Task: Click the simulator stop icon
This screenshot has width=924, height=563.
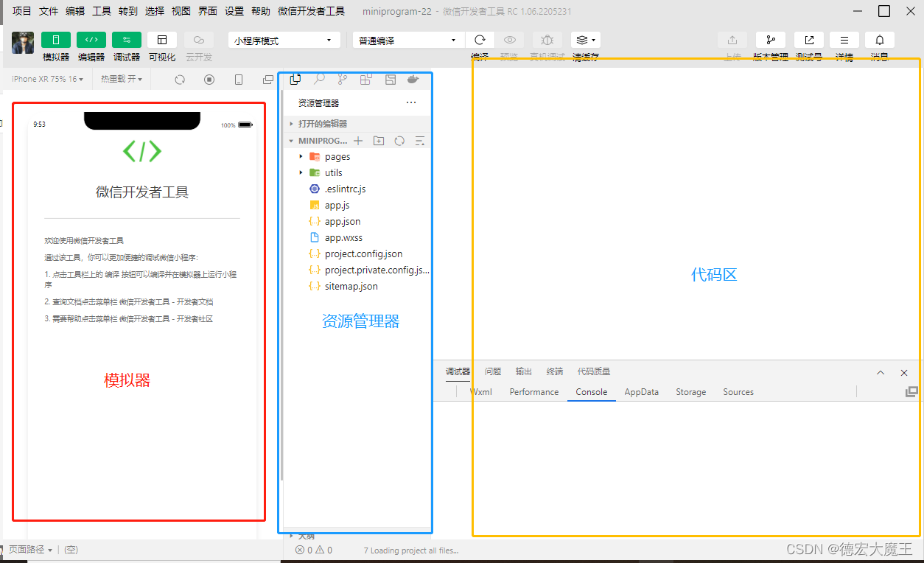Action: point(209,80)
